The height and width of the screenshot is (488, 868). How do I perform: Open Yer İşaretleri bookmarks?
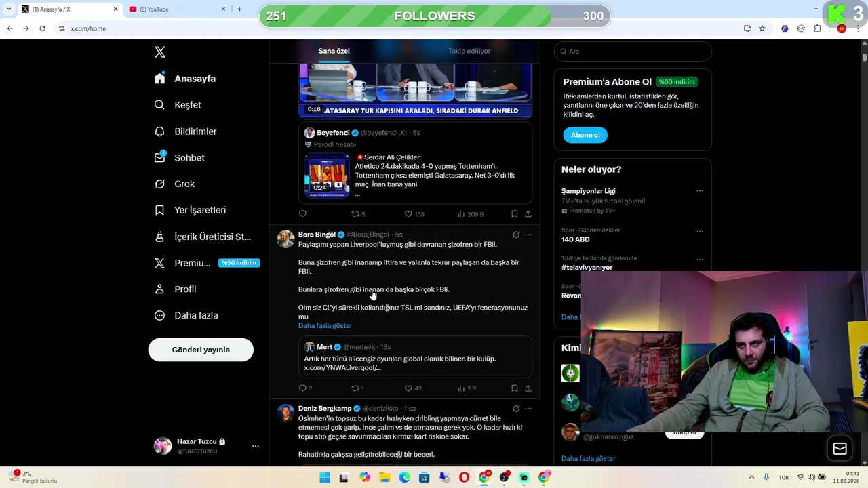[x=190, y=210]
